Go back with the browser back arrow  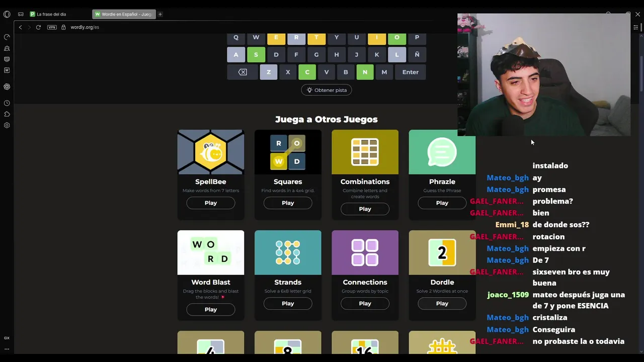pos(20,27)
